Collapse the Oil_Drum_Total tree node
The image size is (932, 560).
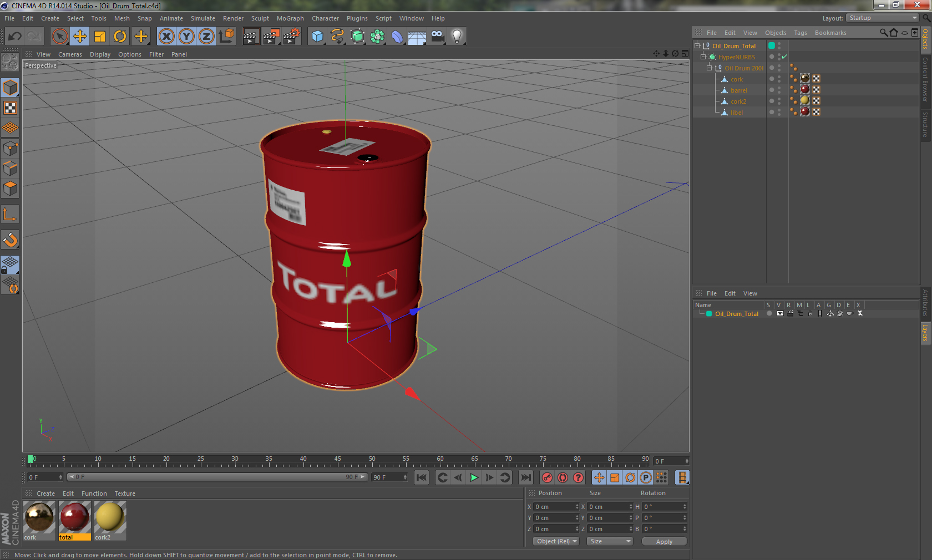pos(697,45)
